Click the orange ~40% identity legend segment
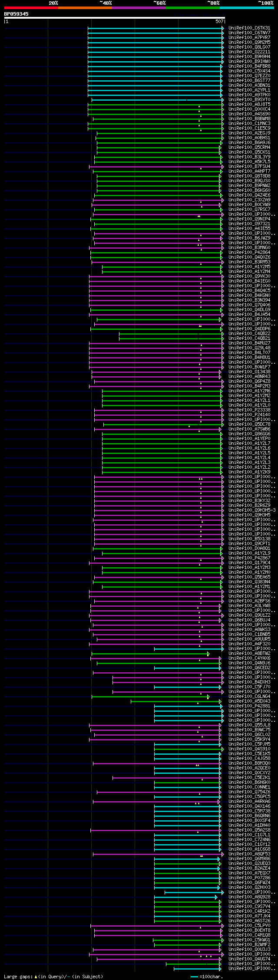278x980 pixels. (x=85, y=8)
